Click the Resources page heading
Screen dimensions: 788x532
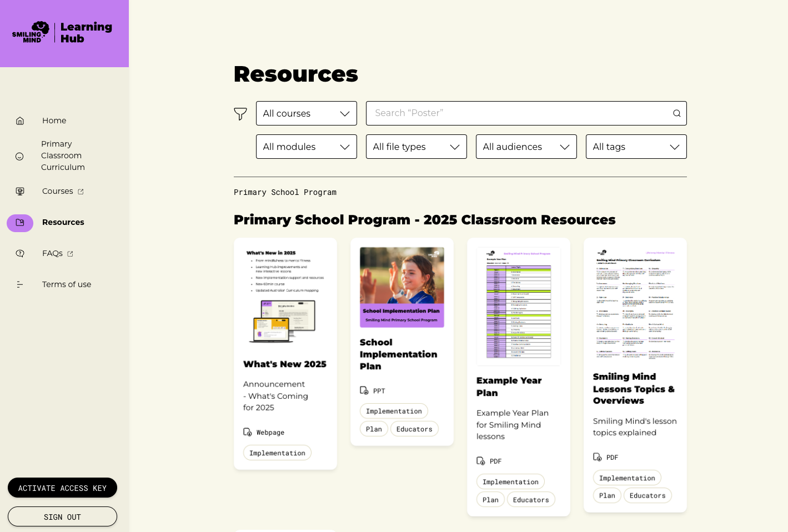[x=296, y=74]
